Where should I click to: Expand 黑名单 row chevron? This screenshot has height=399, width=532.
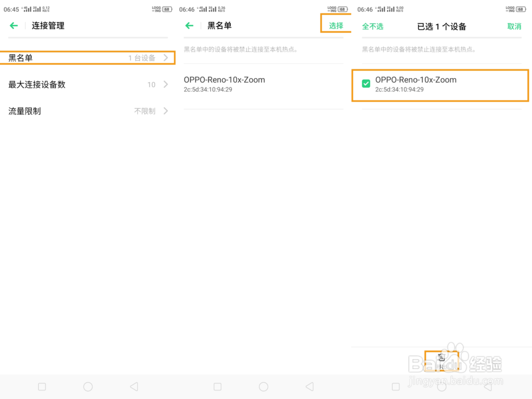click(166, 57)
